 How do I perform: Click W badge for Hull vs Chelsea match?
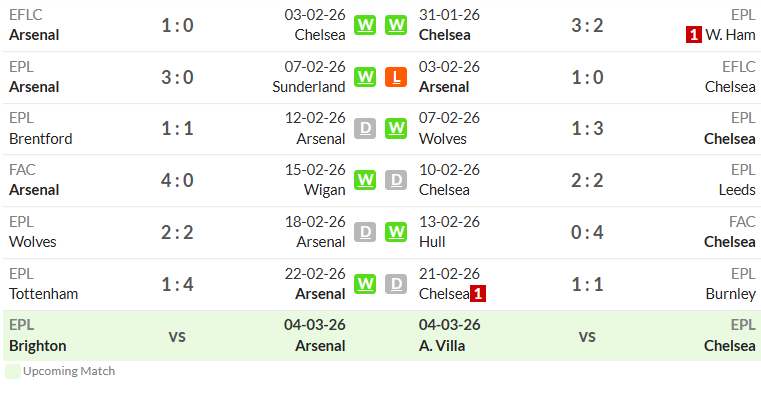coord(396,232)
